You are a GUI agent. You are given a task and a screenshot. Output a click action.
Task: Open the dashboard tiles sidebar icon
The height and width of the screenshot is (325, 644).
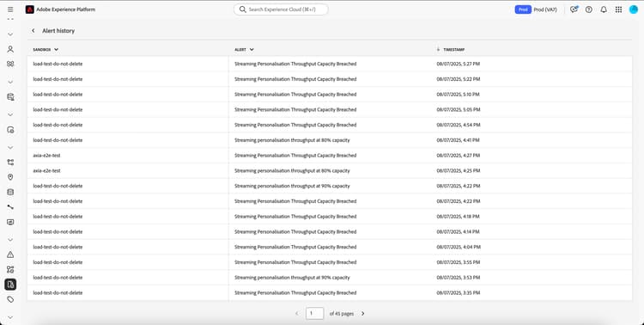[10, 269]
